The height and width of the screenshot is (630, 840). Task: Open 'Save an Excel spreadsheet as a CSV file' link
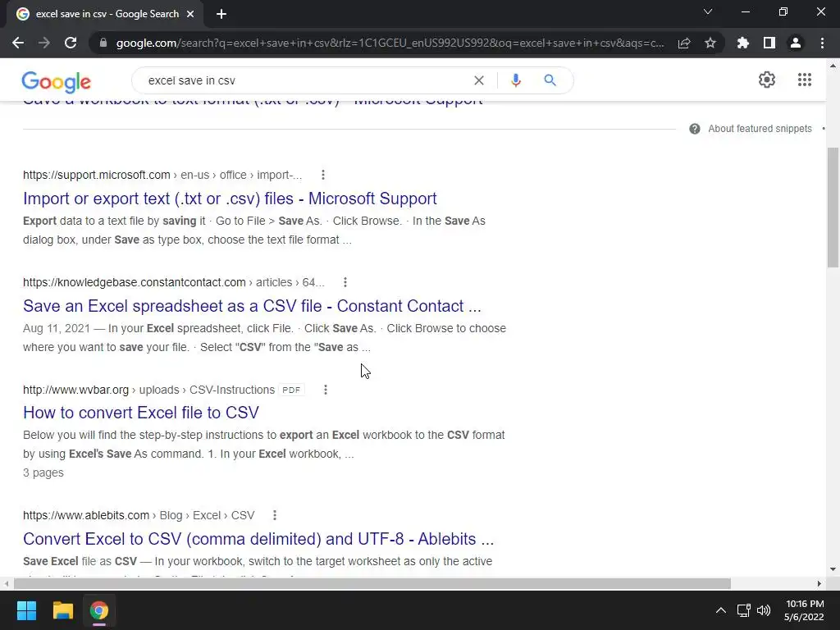(252, 306)
